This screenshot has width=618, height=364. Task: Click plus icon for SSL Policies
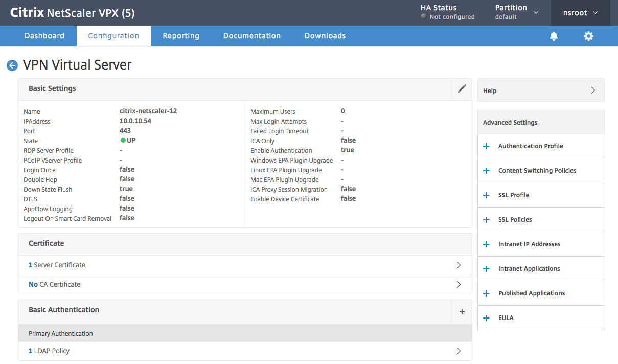(x=486, y=220)
